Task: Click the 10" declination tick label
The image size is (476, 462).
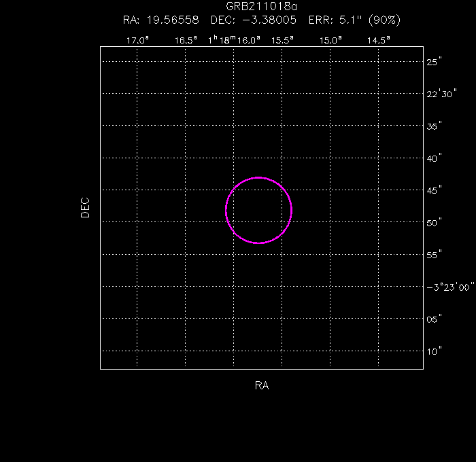Action: pos(434,351)
